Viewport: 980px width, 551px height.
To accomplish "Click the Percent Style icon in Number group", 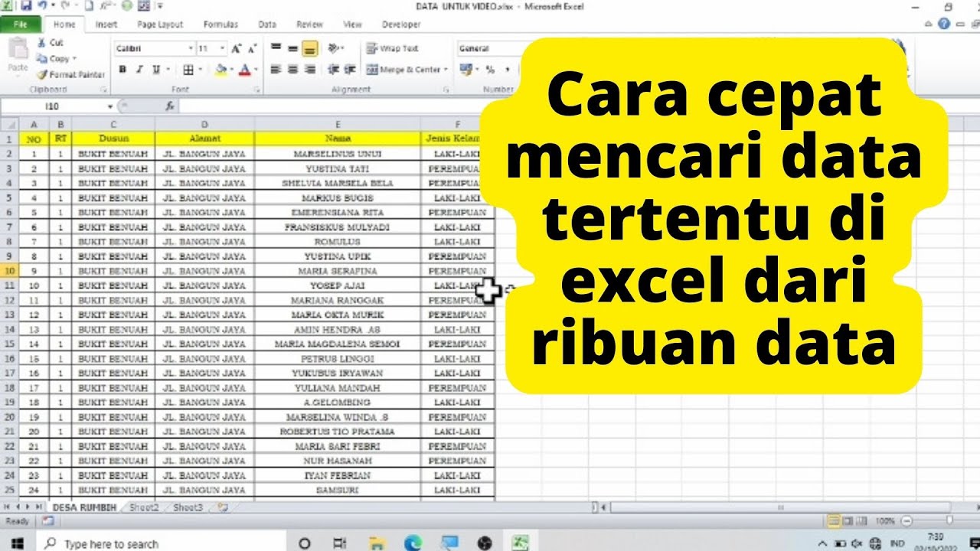I will (490, 70).
